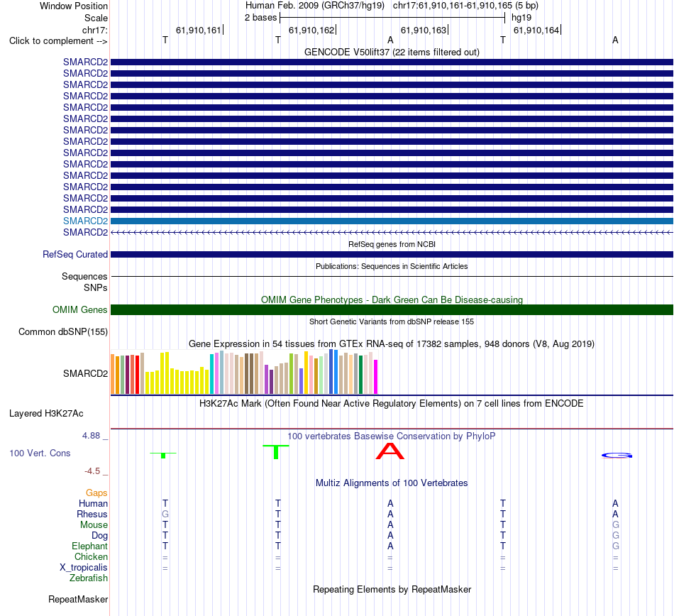Click the RefSeq Curated dark blue gene bar
The image size is (674, 616).
pyautogui.click(x=392, y=255)
